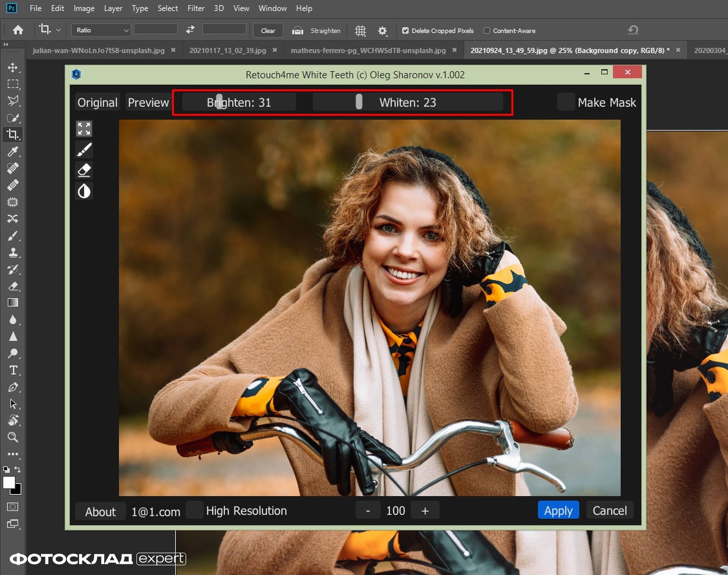Viewport: 728px width, 575px height.
Task: Select the Content-Aware Move tool
Action: tap(13, 219)
